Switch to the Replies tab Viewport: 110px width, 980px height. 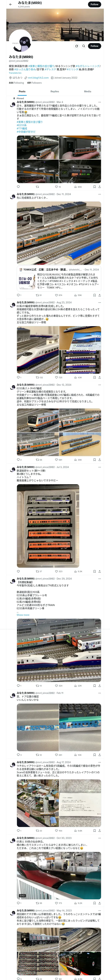pyautogui.click(x=55, y=91)
